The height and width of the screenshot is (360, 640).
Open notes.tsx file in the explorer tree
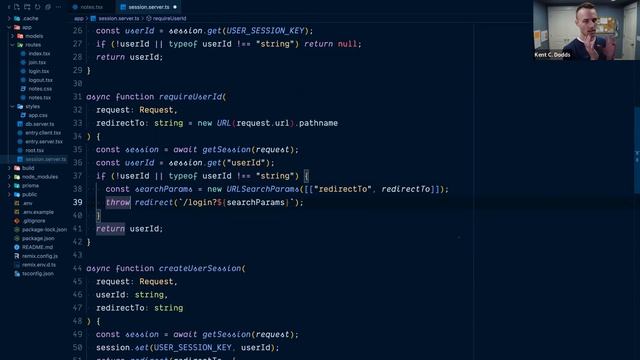[40, 98]
